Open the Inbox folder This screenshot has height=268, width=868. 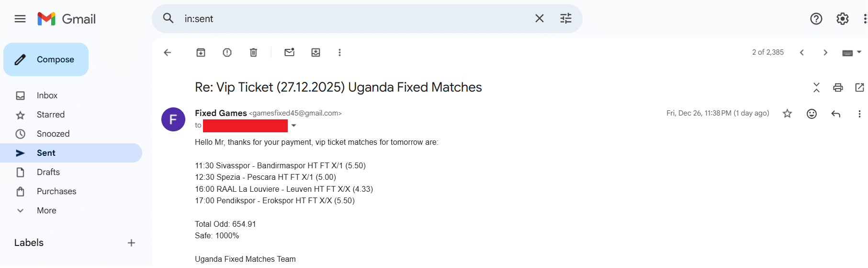(47, 95)
